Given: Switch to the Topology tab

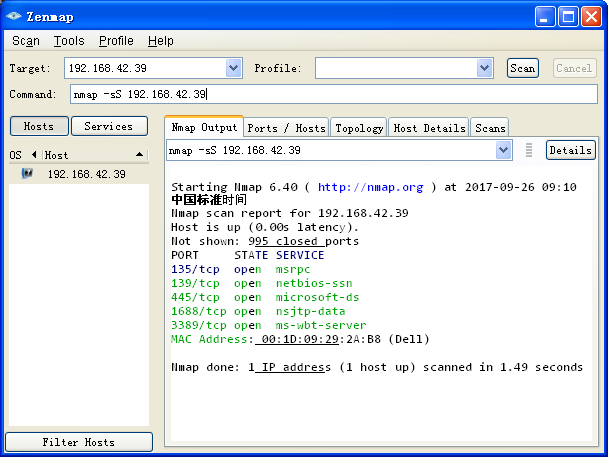Looking at the screenshot, I should tap(359, 128).
